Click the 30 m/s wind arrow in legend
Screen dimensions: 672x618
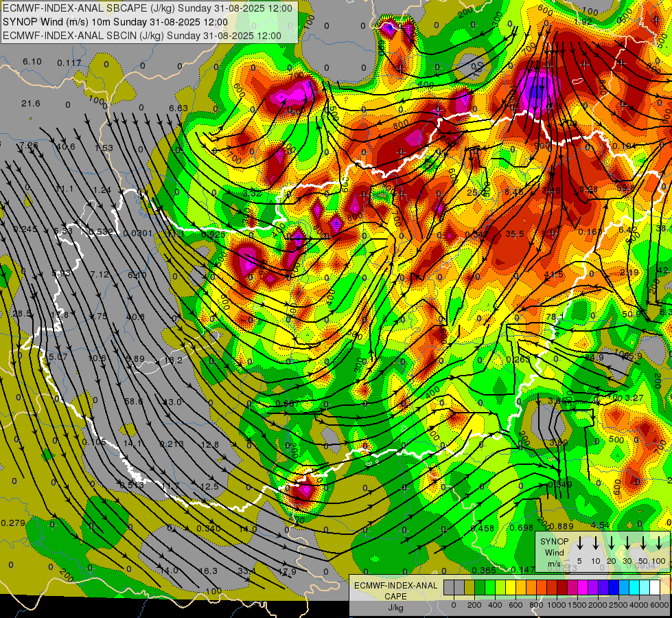click(x=627, y=542)
